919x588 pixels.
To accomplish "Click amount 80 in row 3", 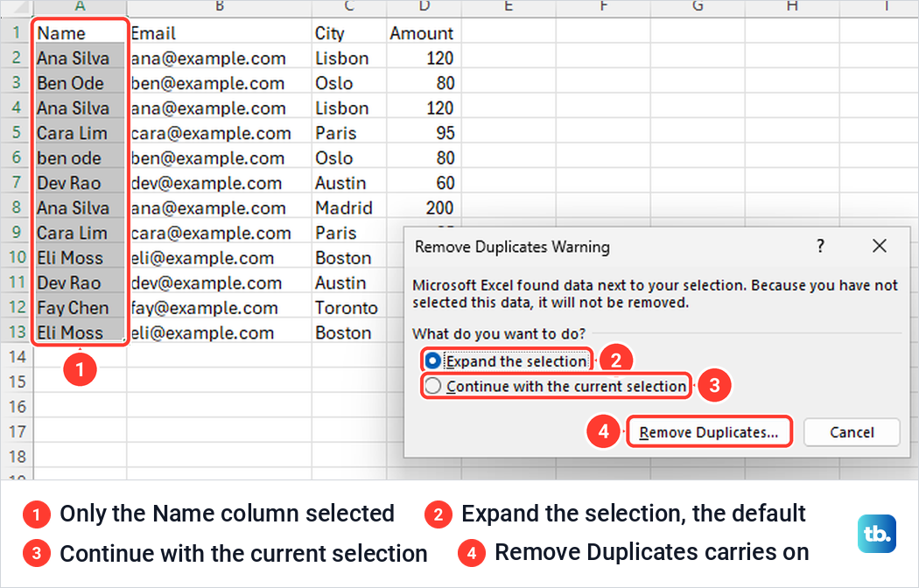I will pyautogui.click(x=424, y=82).
